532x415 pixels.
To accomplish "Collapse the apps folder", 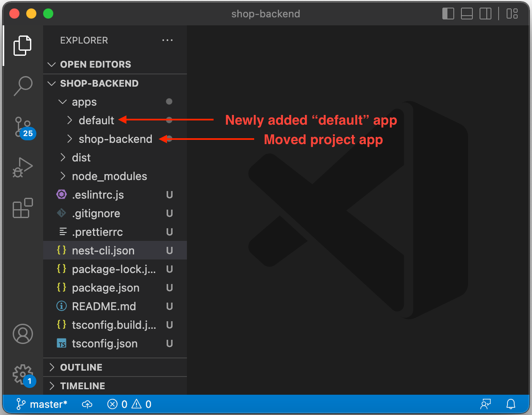I will [x=115, y=102].
